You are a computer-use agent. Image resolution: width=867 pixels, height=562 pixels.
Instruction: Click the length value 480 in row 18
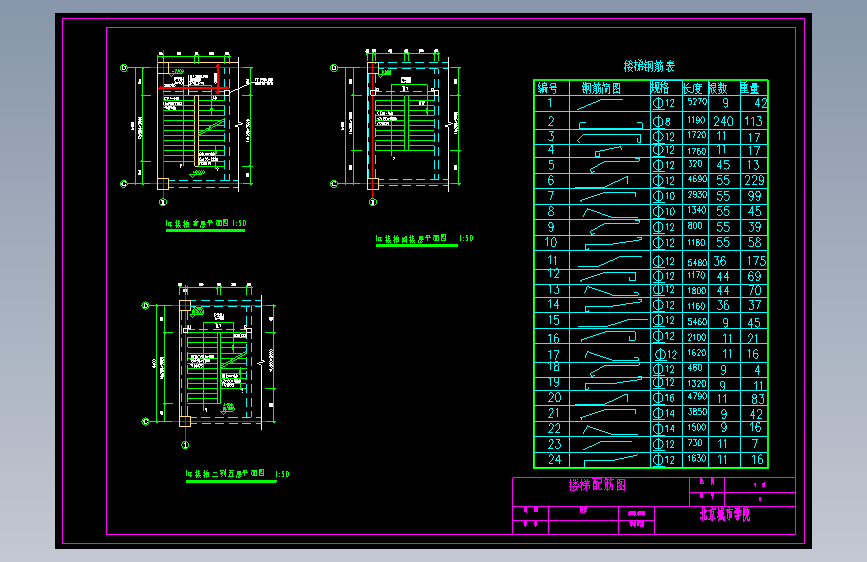coord(695,368)
